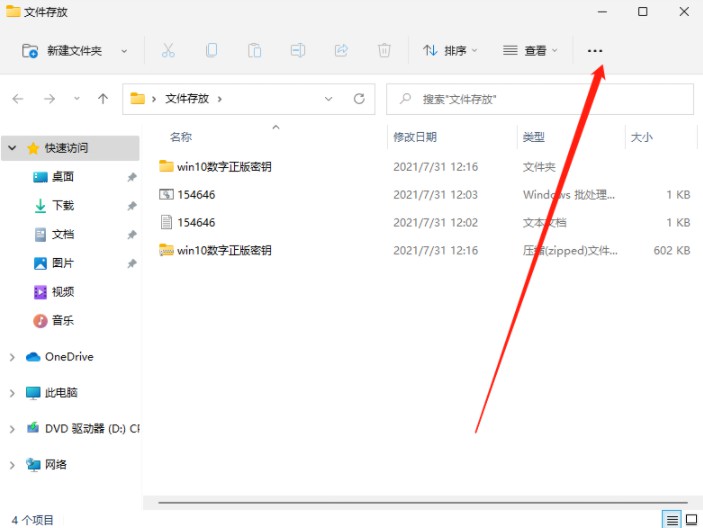Click the Copy icon in toolbar
Screen dimensions: 703x528
(x=212, y=50)
